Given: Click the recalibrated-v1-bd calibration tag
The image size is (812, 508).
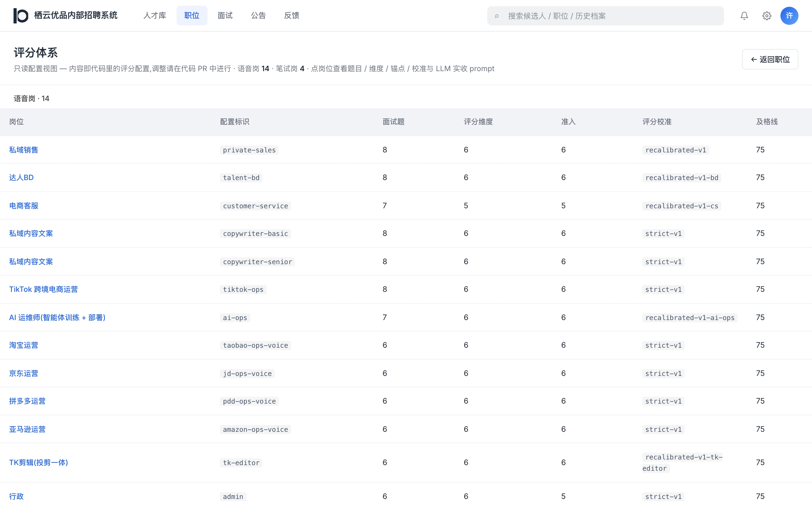Looking at the screenshot, I should (x=681, y=178).
